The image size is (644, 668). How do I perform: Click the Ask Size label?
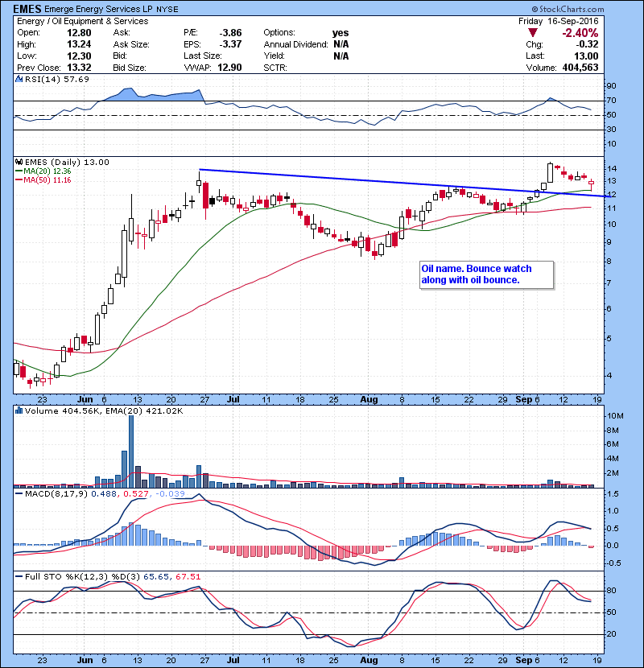pyautogui.click(x=131, y=44)
